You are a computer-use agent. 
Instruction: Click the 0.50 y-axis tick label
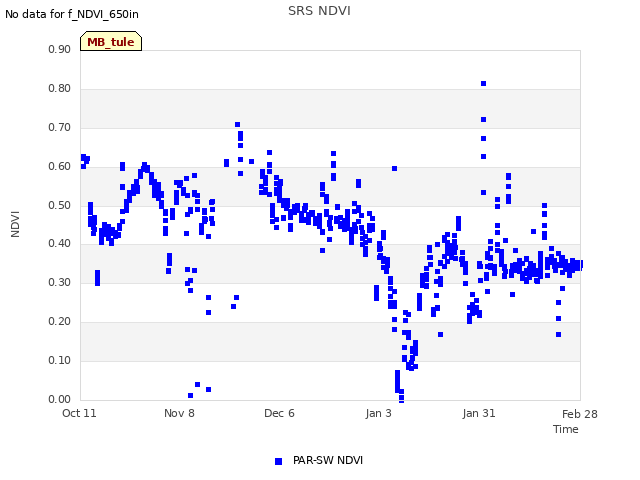point(59,205)
